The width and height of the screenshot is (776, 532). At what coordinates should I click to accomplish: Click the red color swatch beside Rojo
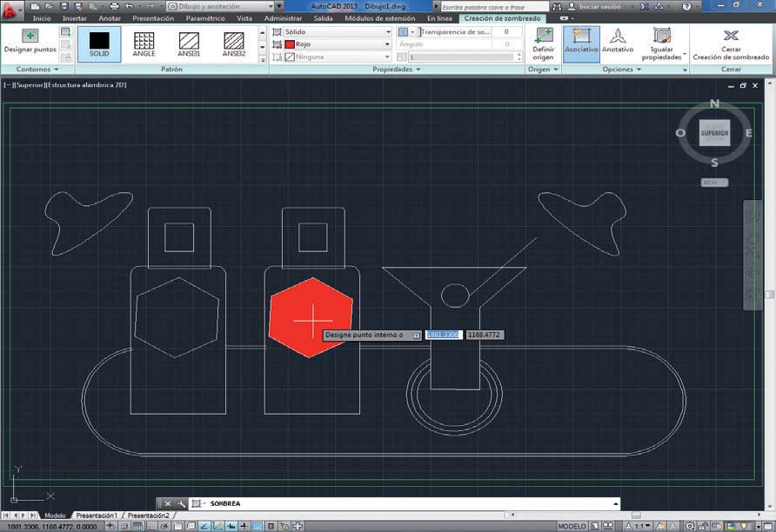(290, 44)
